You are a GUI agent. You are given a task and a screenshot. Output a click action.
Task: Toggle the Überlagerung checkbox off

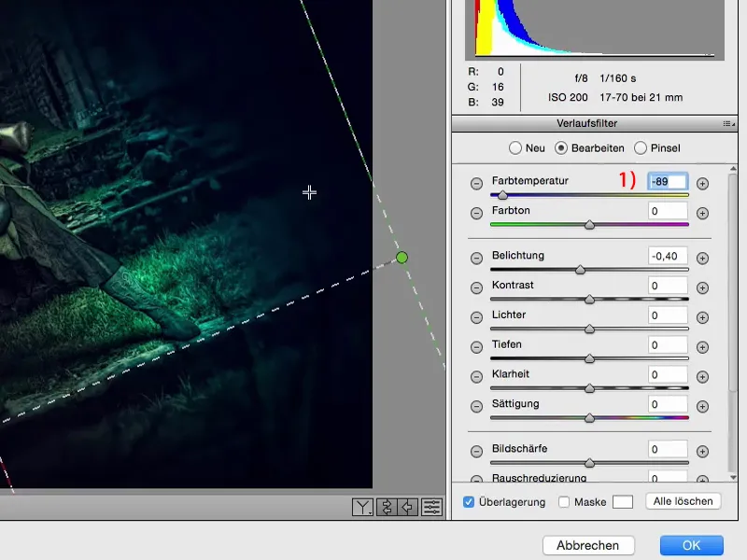(x=468, y=501)
